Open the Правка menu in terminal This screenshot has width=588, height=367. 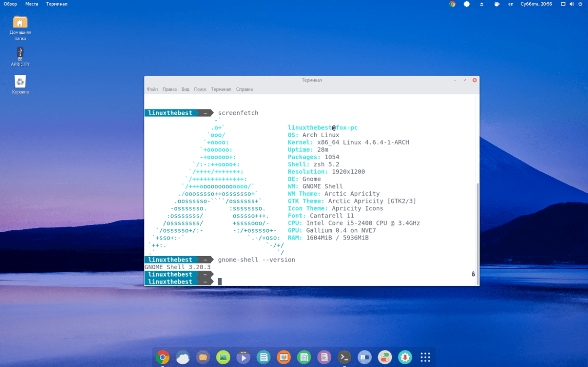[x=169, y=89]
